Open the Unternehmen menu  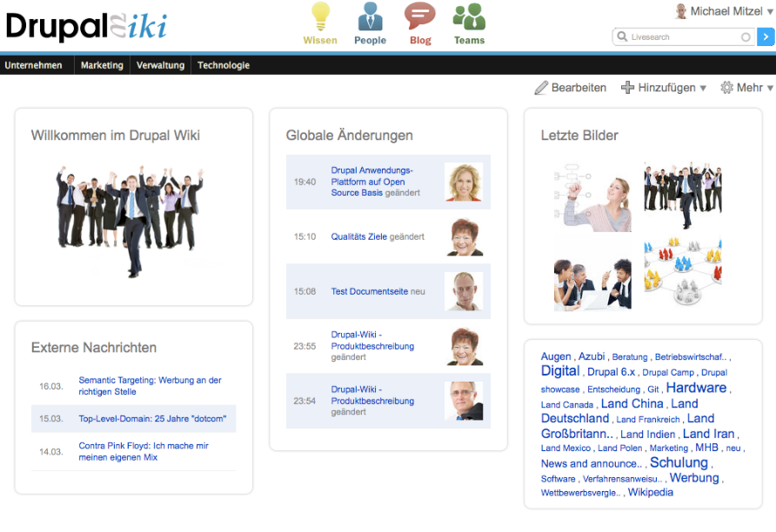[x=34, y=65]
